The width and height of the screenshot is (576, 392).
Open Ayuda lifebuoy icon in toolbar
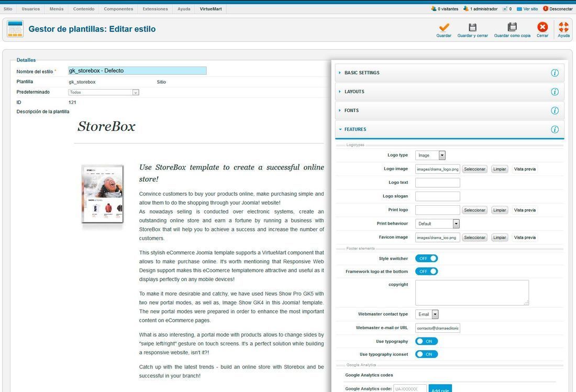coord(563,27)
